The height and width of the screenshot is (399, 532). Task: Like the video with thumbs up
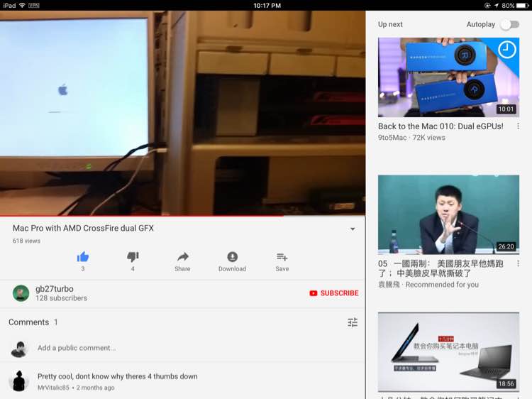[x=83, y=257]
